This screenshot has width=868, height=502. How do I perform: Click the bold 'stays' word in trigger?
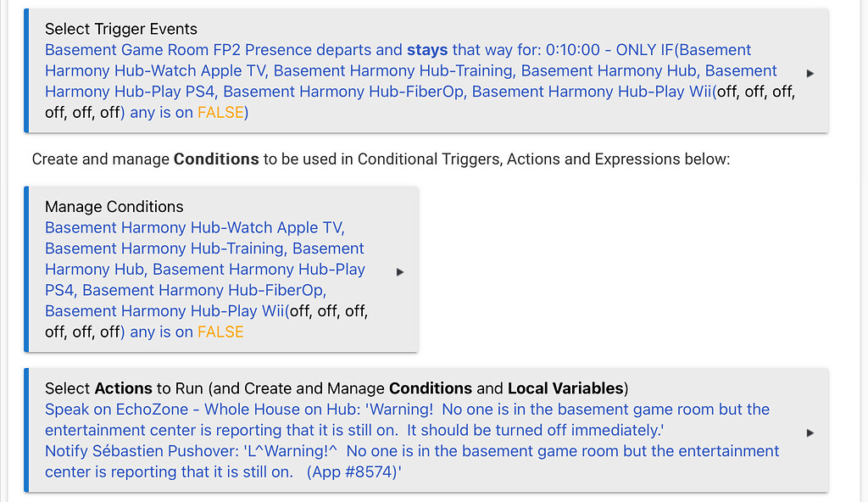pos(429,51)
